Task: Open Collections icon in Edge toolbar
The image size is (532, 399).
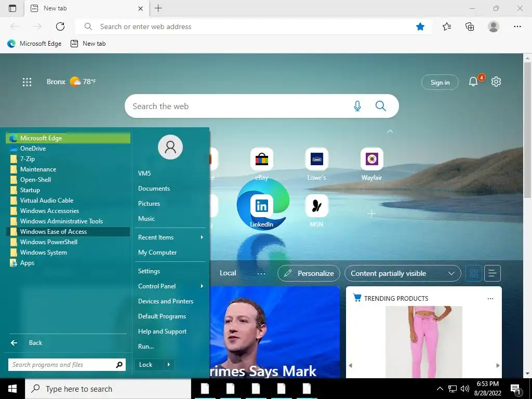Action: [x=470, y=26]
